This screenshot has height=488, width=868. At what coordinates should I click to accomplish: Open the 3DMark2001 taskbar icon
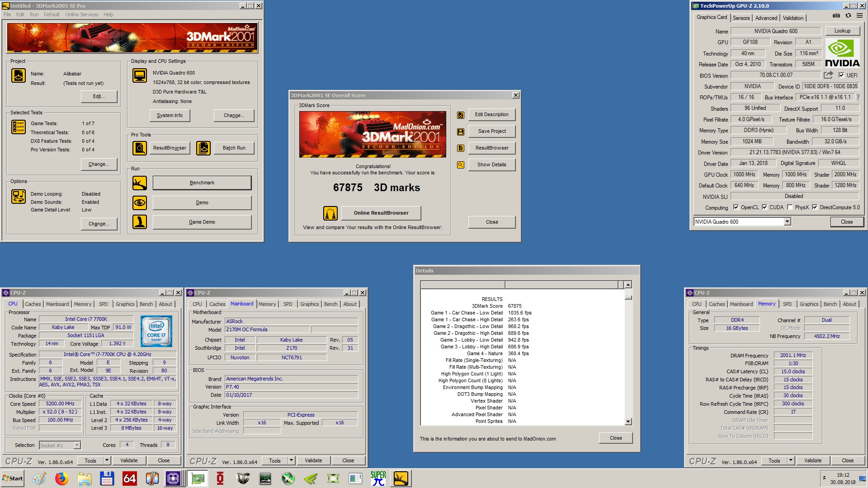pos(401,479)
